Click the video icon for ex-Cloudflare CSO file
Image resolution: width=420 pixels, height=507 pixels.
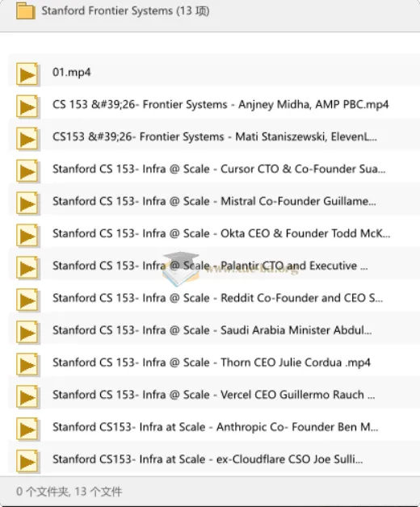click(27, 462)
